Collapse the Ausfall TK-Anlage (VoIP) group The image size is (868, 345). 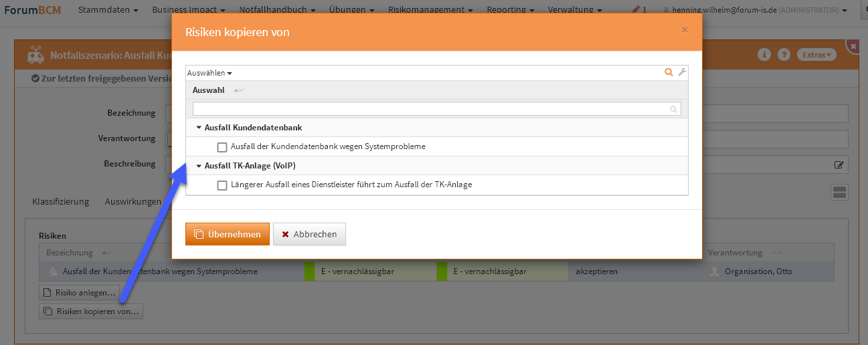pos(199,166)
